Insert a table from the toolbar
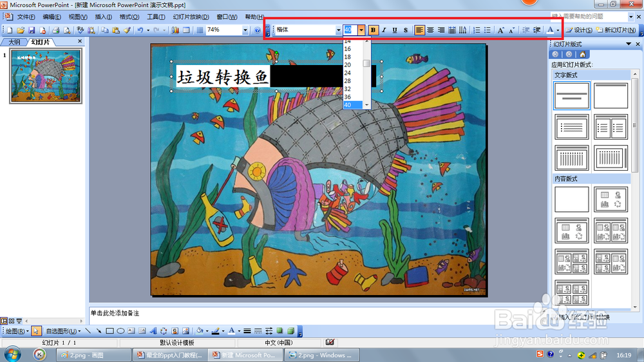644x362 pixels. click(x=186, y=30)
